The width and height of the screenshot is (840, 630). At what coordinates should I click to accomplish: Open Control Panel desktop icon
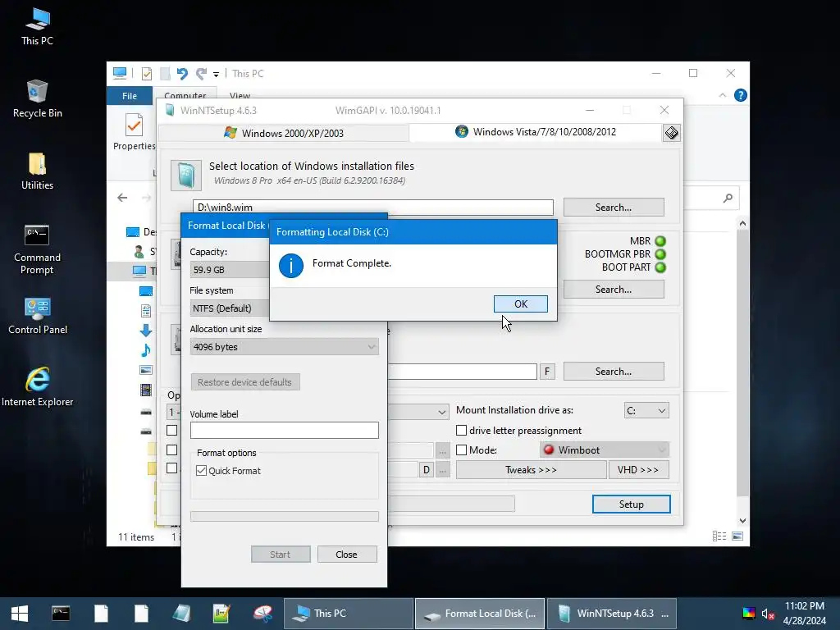[37, 316]
